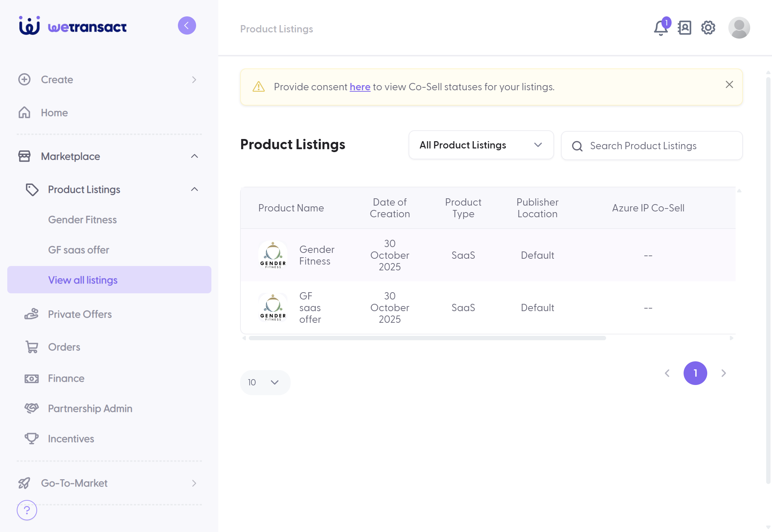Select GF saas offer in the sidebar
This screenshot has width=772, height=532.
point(79,250)
